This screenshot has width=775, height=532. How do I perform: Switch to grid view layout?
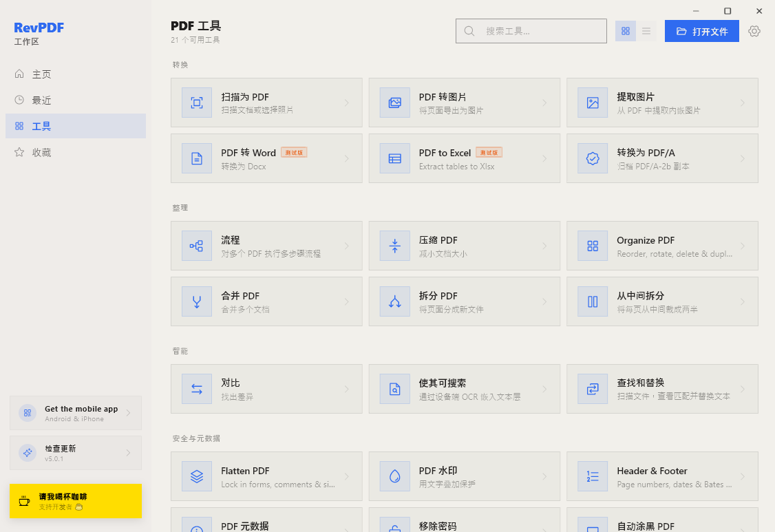coord(625,31)
